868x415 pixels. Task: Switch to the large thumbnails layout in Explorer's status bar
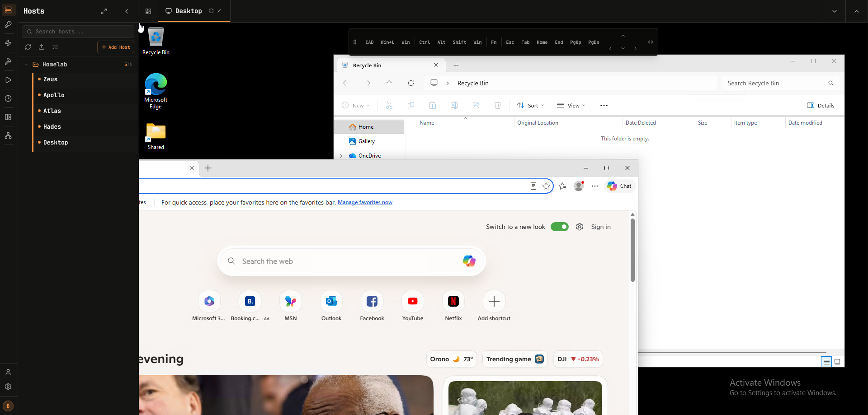coord(837,362)
